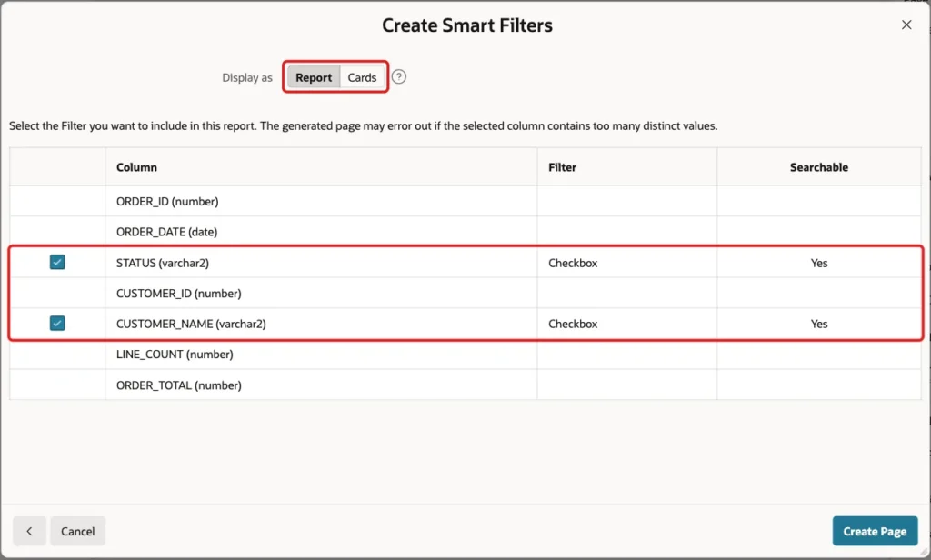931x560 pixels.
Task: Click the CUSTOMER_NAME (varchar2) column name
Action: tap(191, 324)
